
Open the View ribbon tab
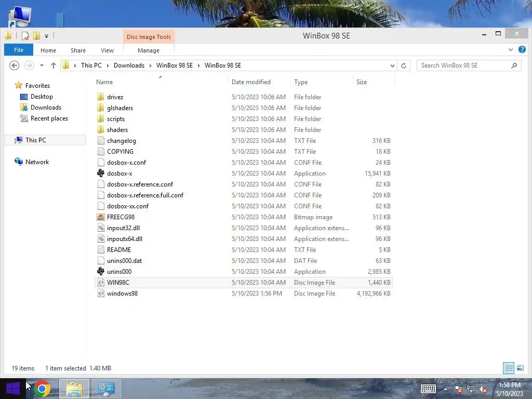pos(107,50)
